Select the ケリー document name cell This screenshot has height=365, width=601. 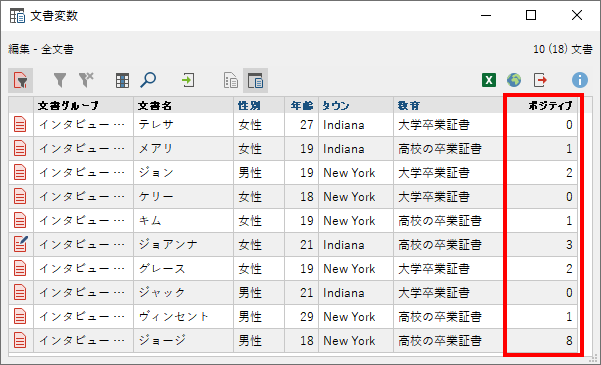pos(183,196)
